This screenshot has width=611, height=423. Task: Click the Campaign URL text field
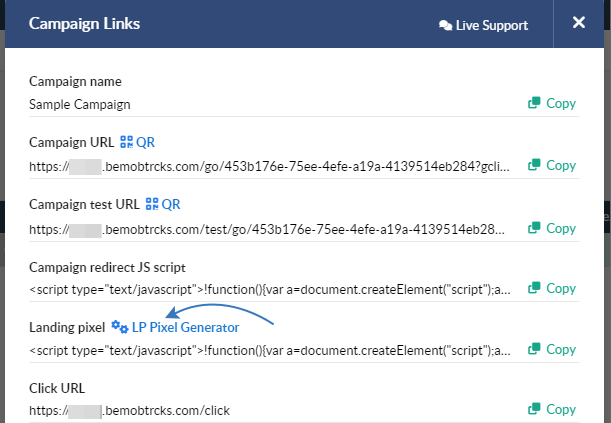point(269,166)
